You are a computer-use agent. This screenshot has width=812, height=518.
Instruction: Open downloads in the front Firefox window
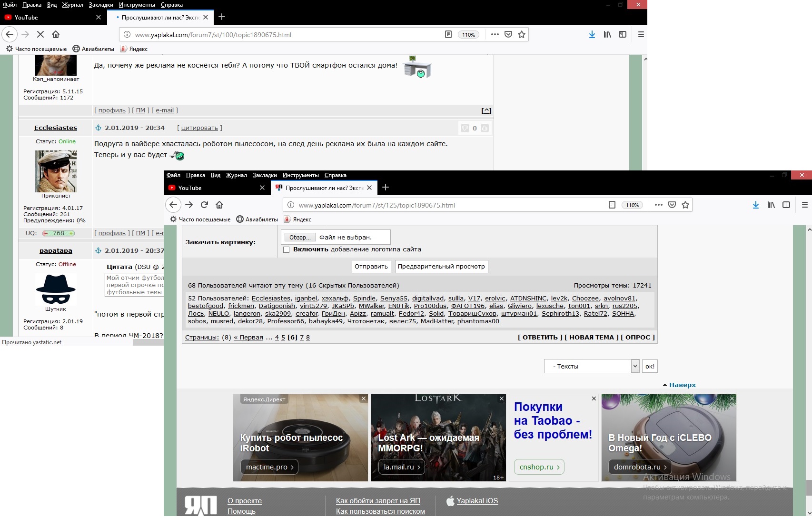pyautogui.click(x=756, y=205)
